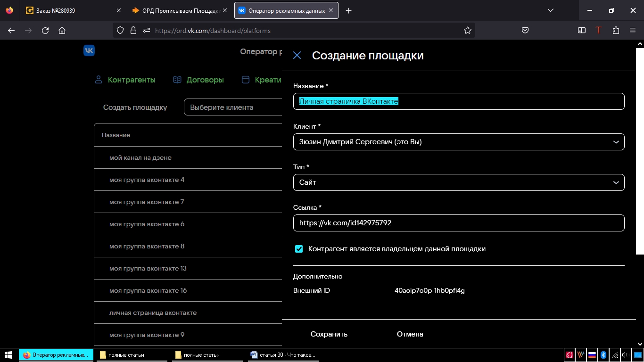
Task: Click the colored stripes tray icon
Action: point(581,355)
